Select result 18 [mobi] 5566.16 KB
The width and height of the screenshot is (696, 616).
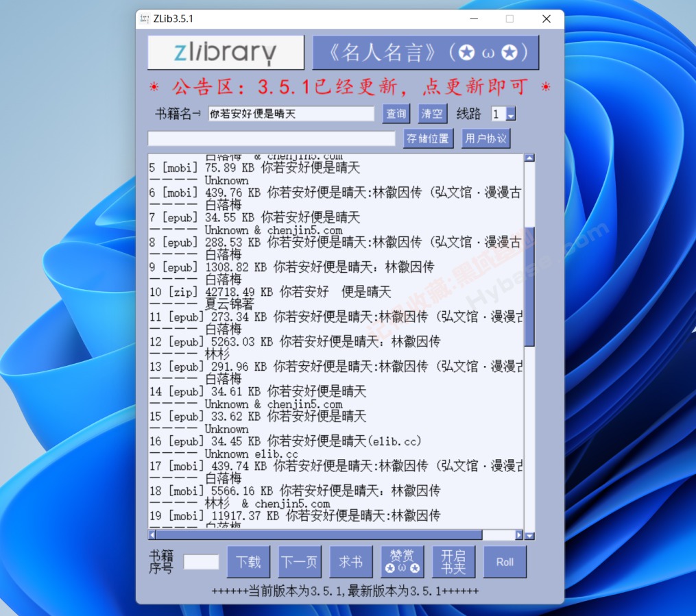295,491
